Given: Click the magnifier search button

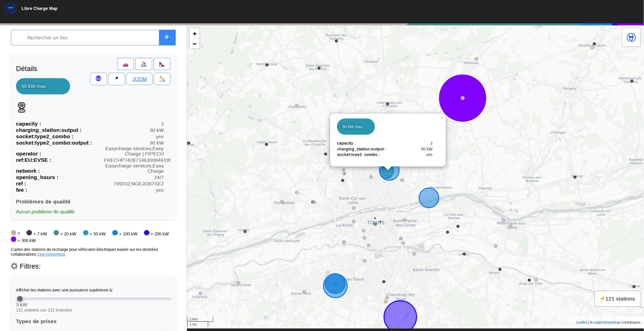Looking at the screenshot, I should (167, 38).
